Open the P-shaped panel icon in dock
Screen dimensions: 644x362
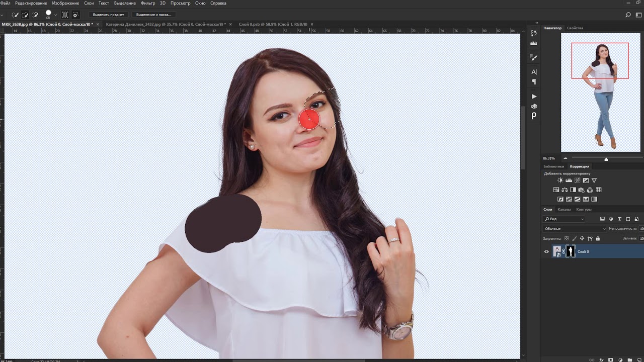(534, 116)
